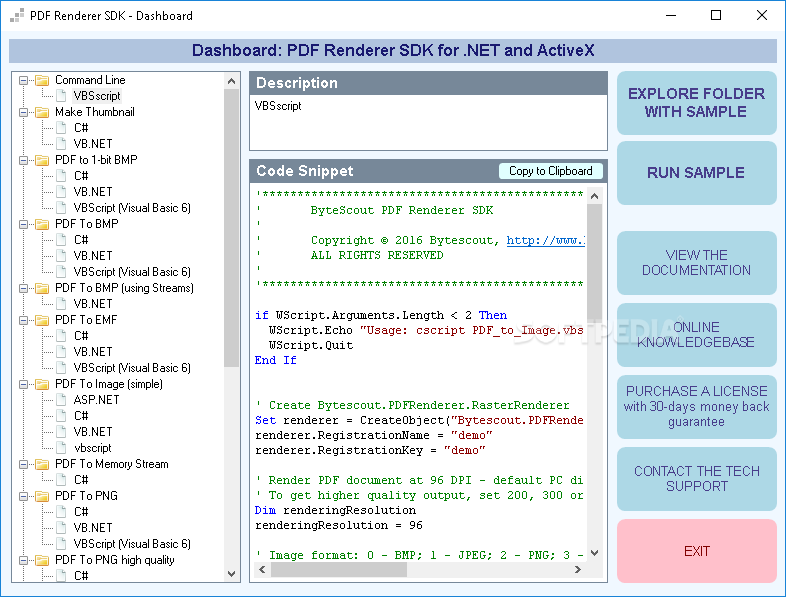Image resolution: width=786 pixels, height=597 pixels.
Task: Click the PDF to 1-bit BMP folder icon
Action: click(x=42, y=160)
